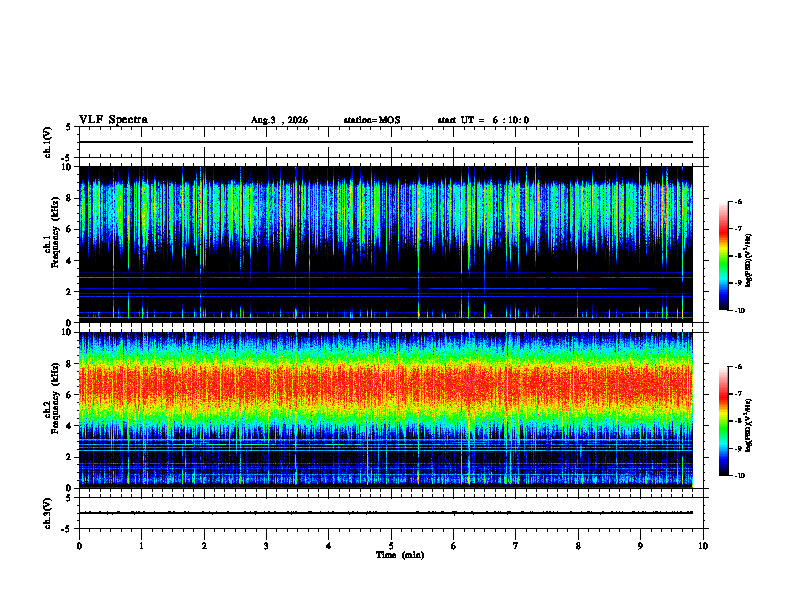
Task: Click the "start UT = 6 :10: 0" text
Action: (x=483, y=120)
